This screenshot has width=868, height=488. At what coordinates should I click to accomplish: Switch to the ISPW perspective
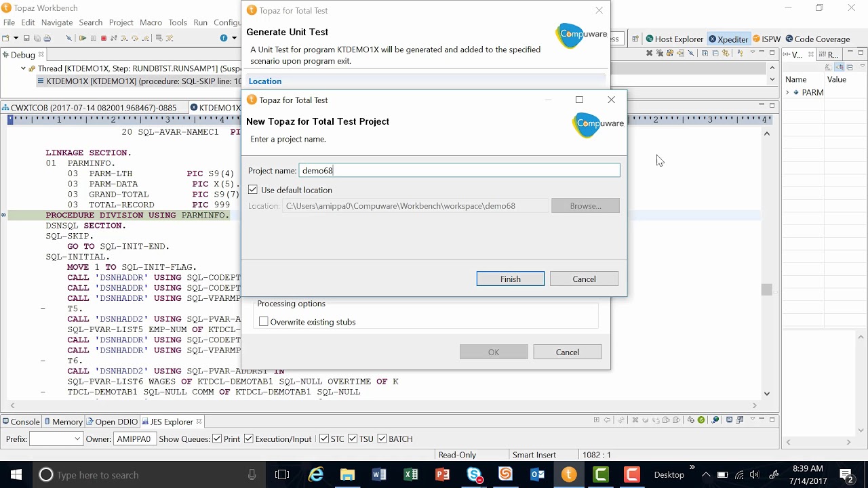click(767, 39)
